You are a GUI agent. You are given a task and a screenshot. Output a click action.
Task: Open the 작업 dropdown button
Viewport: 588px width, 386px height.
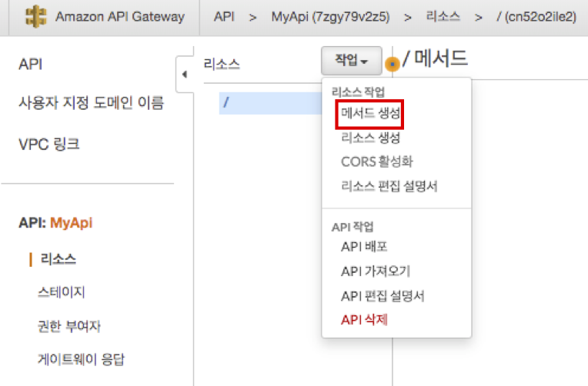[x=352, y=60]
